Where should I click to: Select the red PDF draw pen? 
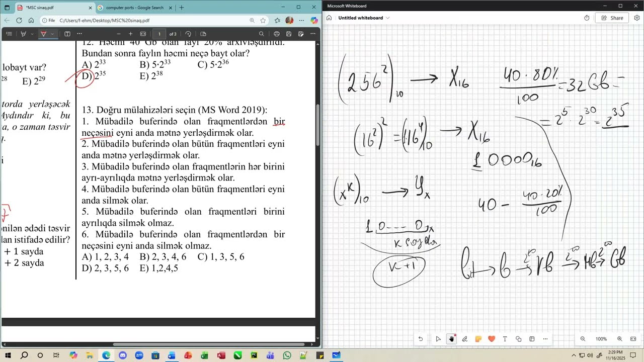(44, 34)
